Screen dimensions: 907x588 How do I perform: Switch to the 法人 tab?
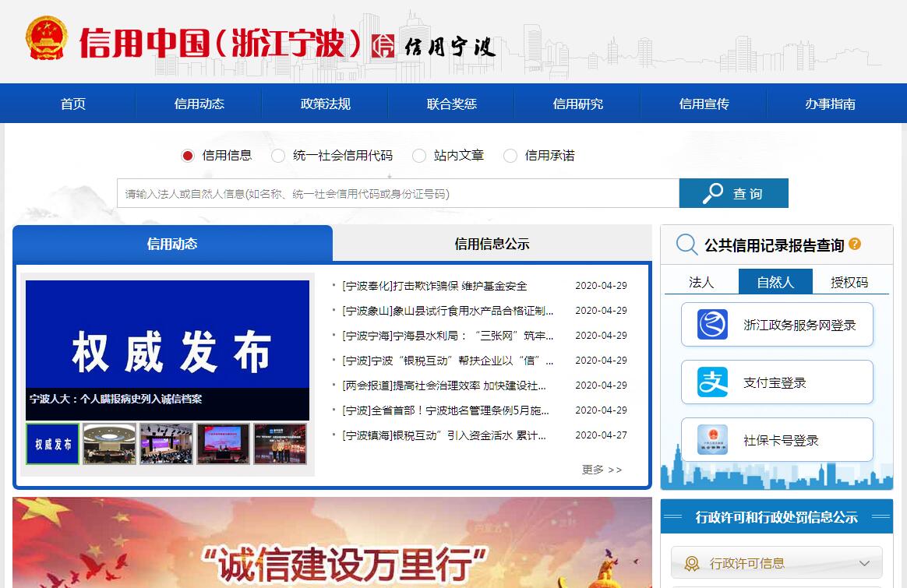click(701, 282)
